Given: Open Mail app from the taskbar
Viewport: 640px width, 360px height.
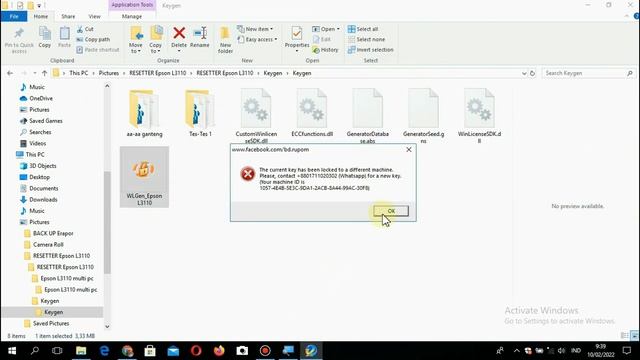Looking at the screenshot, I should 173,351.
